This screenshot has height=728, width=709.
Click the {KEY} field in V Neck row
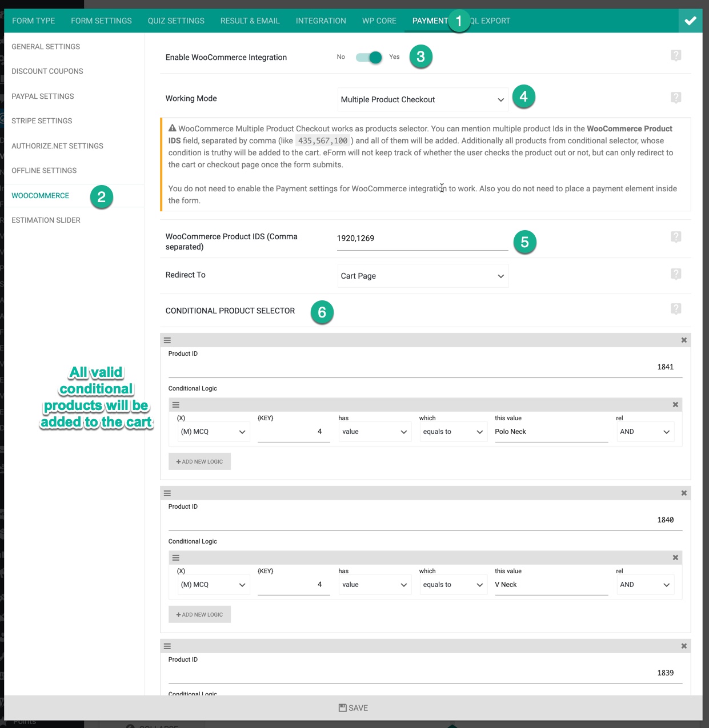[x=294, y=585]
